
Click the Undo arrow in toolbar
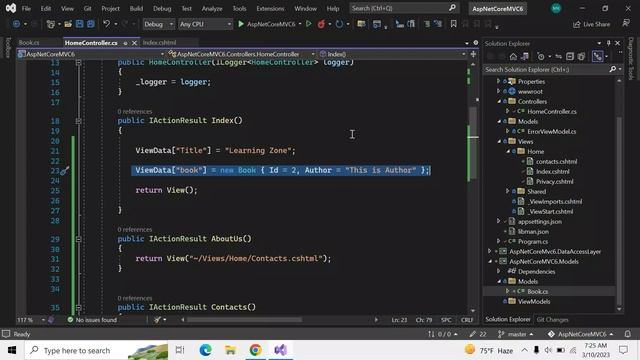(x=107, y=24)
